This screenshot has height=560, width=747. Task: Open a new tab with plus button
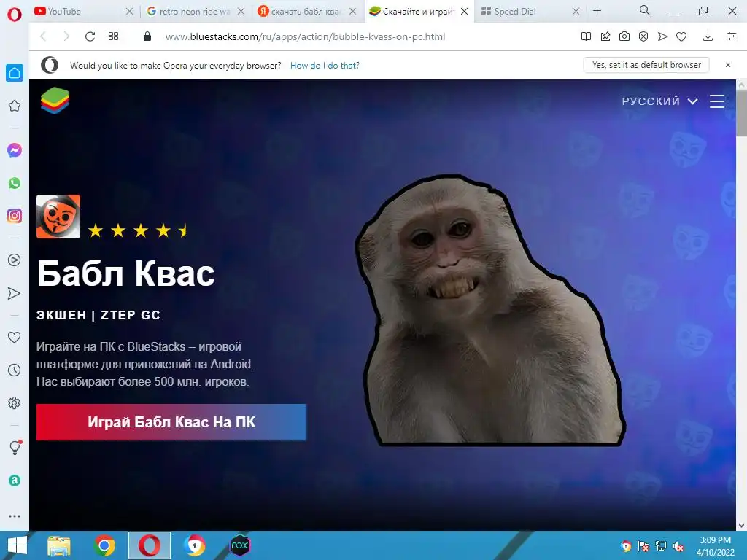tap(597, 11)
